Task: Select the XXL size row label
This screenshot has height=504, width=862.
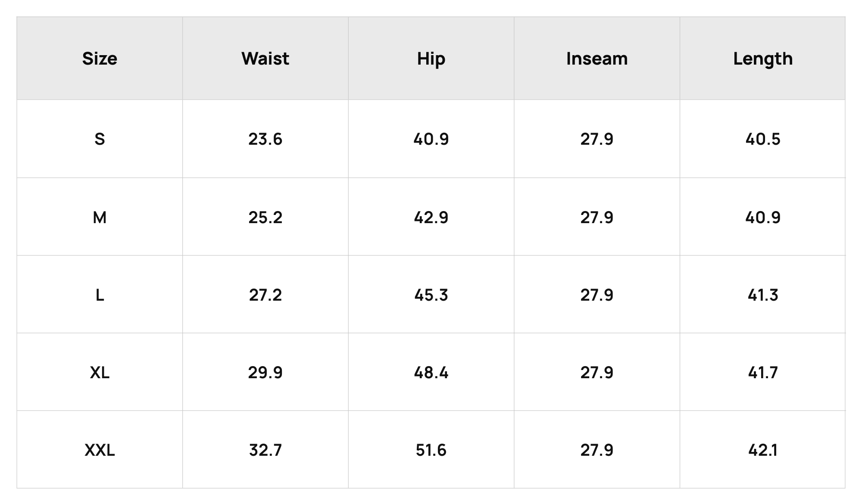Action: [100, 450]
